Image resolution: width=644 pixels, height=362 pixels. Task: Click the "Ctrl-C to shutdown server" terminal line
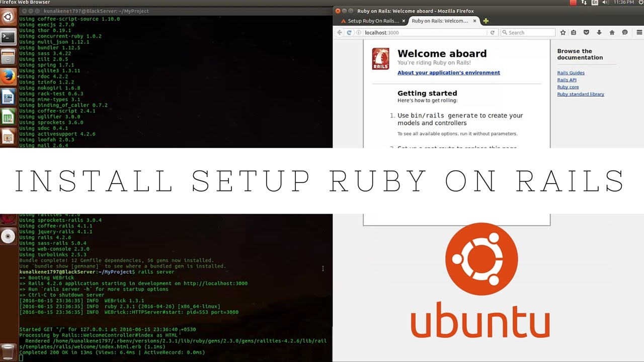[x=61, y=295]
